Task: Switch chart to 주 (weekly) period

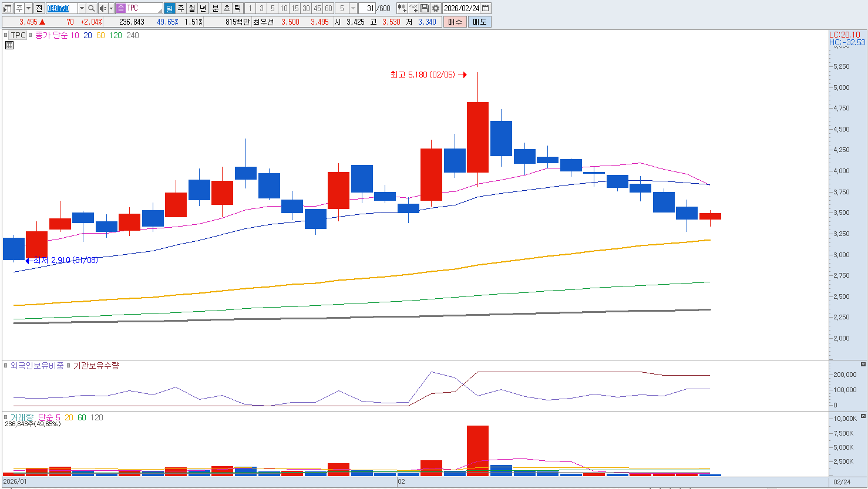Action: [180, 8]
